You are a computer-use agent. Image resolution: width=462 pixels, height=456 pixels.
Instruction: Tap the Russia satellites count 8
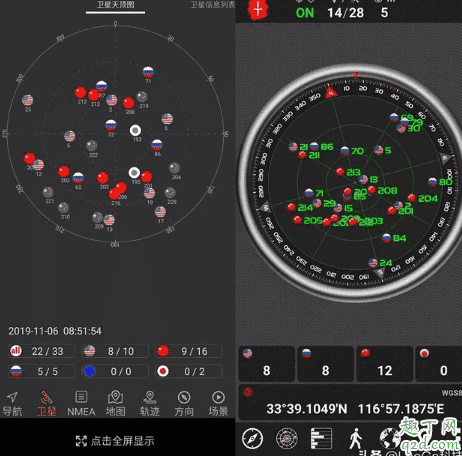coord(326,364)
